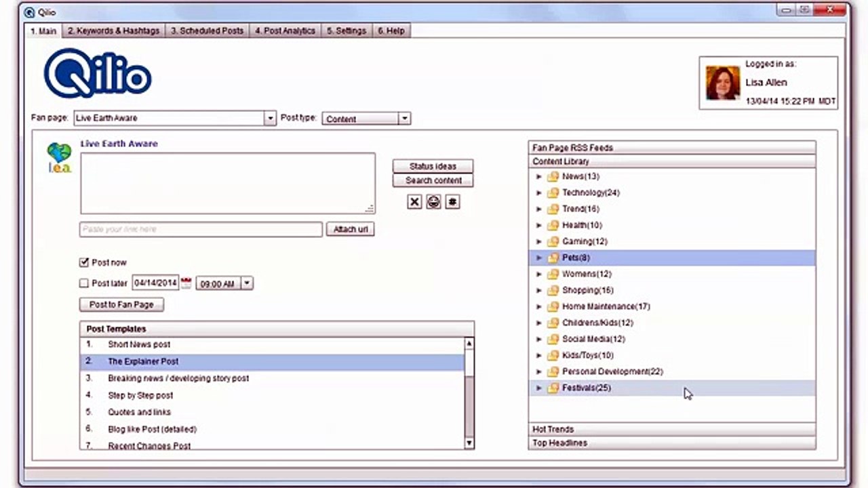868x488 pixels.
Task: Expand the Hot Trends panel
Action: point(672,429)
